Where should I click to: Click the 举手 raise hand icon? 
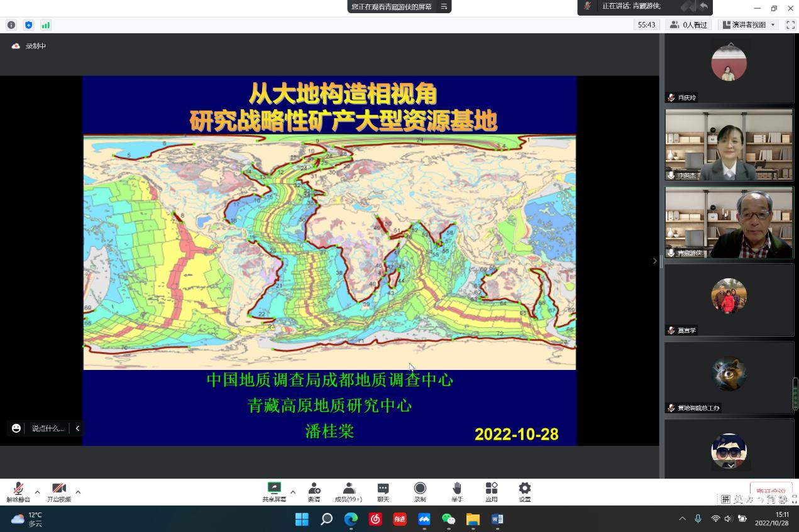pos(457,492)
